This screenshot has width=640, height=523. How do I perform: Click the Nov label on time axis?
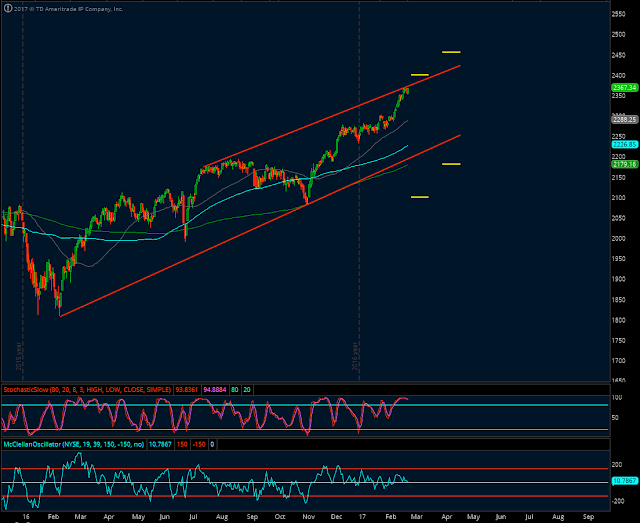(x=308, y=517)
